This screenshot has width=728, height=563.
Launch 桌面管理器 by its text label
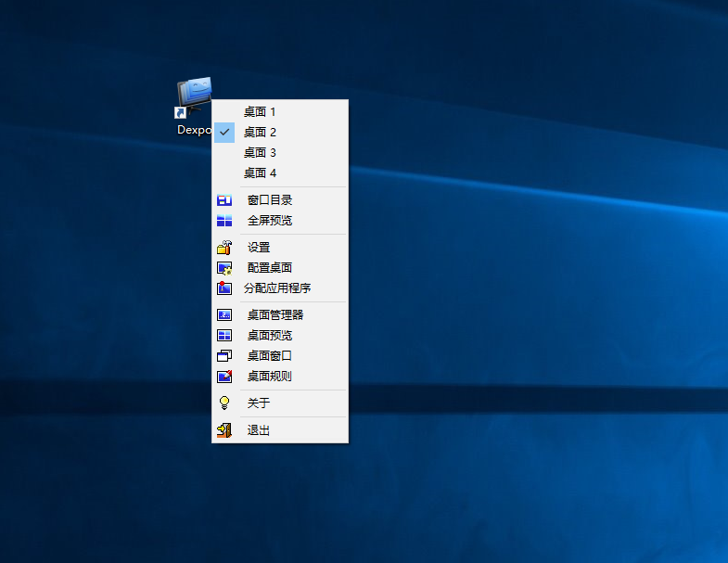[x=275, y=315]
